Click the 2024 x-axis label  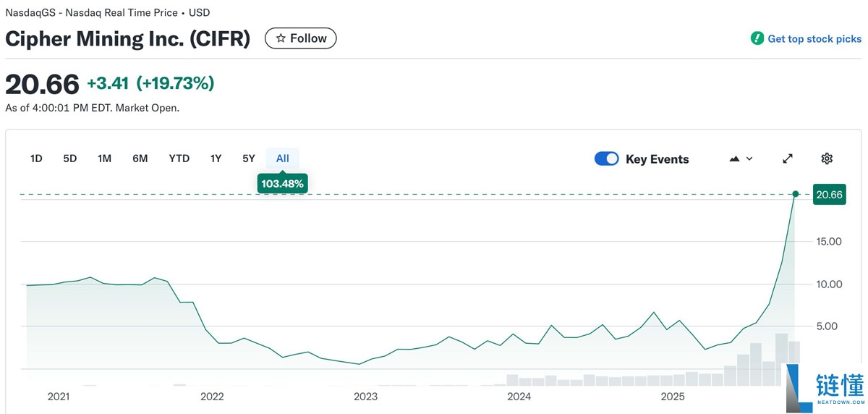pos(519,397)
